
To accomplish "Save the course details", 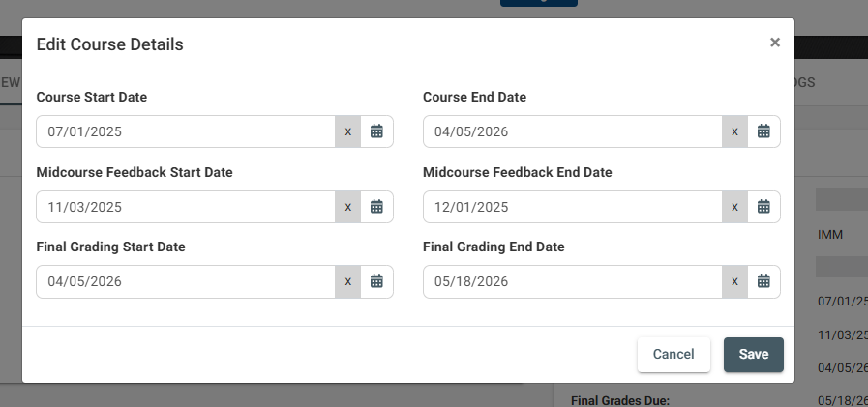I will [x=754, y=355].
